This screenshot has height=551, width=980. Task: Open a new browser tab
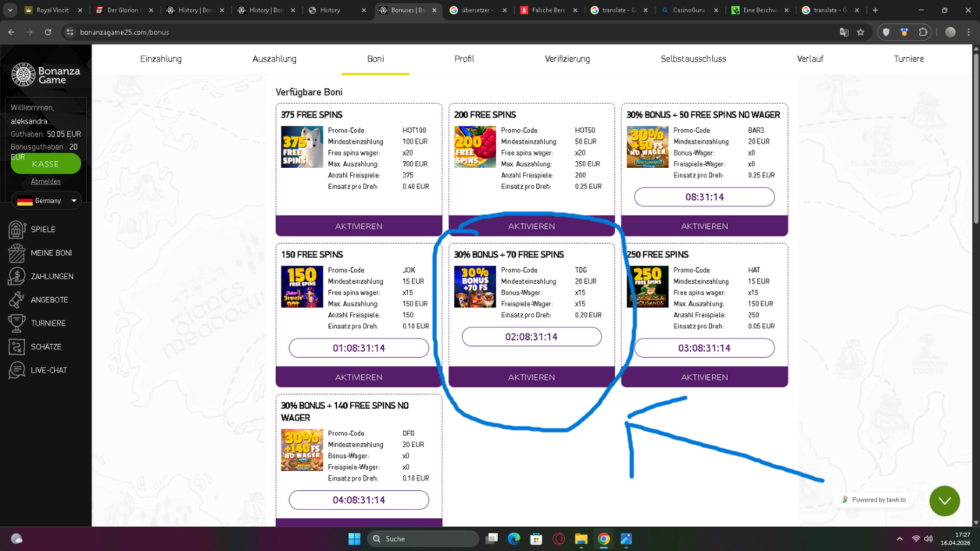pyautogui.click(x=875, y=10)
